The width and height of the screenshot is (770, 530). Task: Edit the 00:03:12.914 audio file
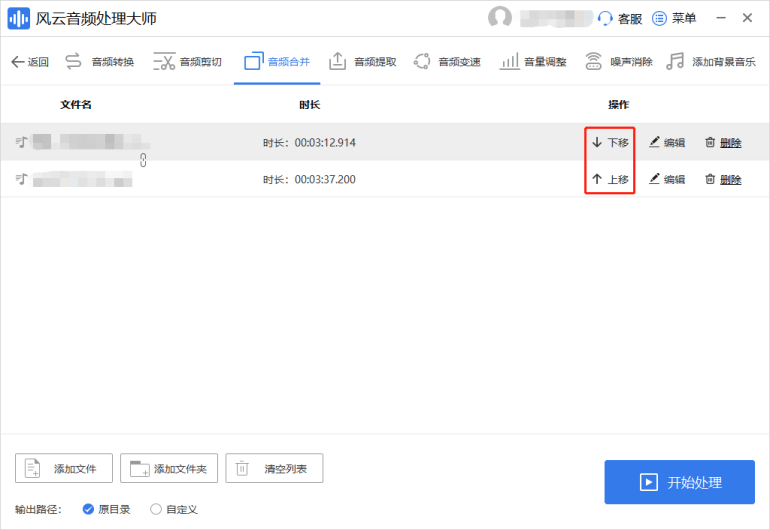[667, 142]
